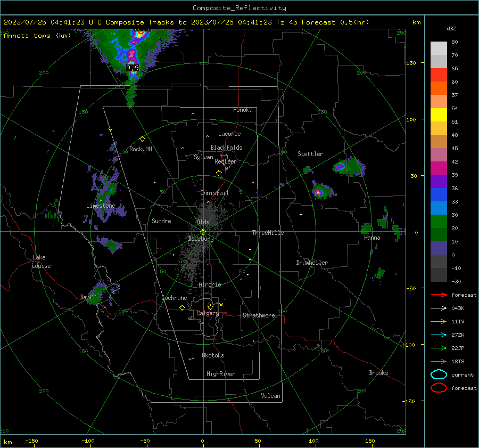The width and height of the screenshot is (479, 448).
Task: Click the bright yellow swatch in dBZ legend
Action: (439, 115)
